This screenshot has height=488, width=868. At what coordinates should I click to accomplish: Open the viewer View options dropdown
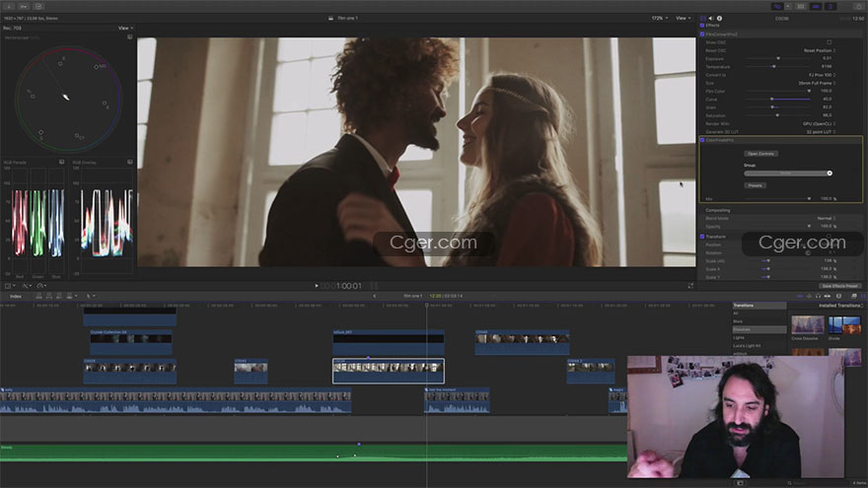click(683, 19)
